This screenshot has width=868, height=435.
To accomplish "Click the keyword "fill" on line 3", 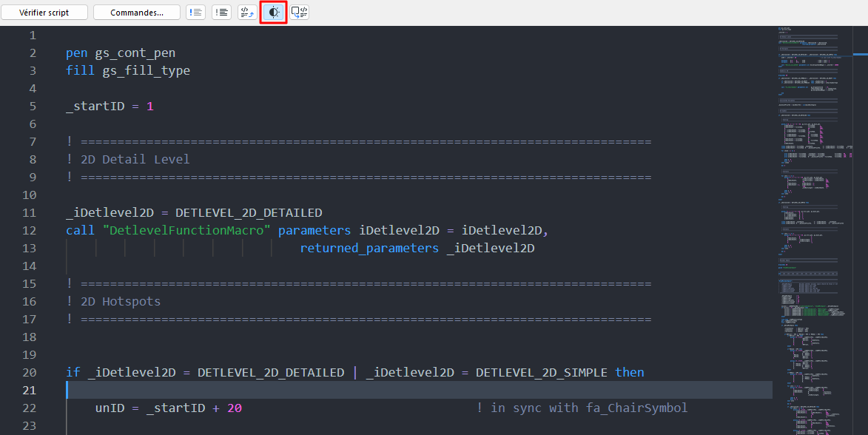I will tap(80, 71).
